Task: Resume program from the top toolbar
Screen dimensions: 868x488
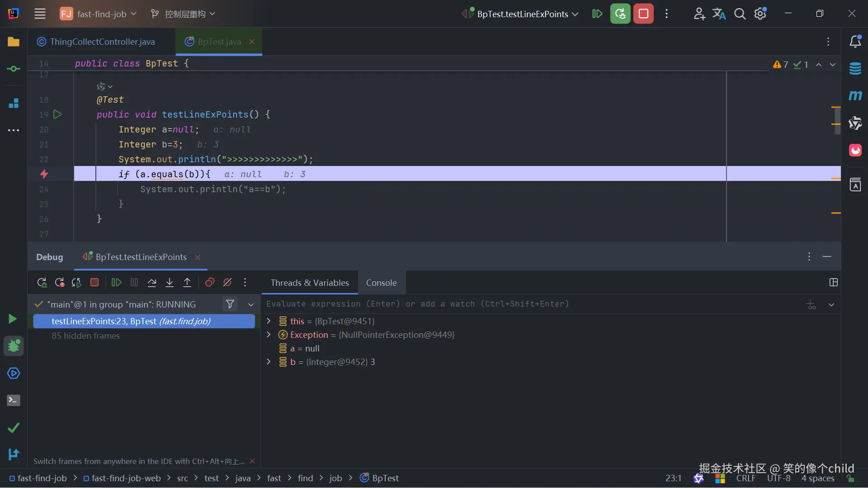Action: (x=597, y=14)
